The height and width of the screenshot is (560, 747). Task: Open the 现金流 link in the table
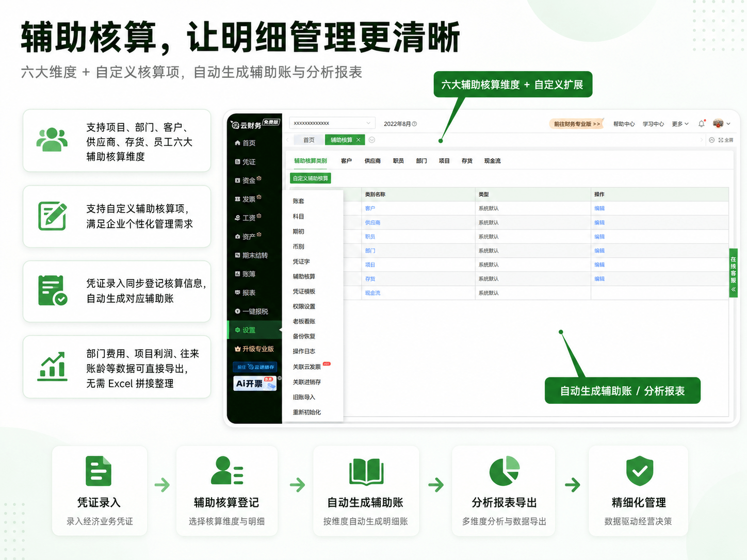[x=372, y=293]
